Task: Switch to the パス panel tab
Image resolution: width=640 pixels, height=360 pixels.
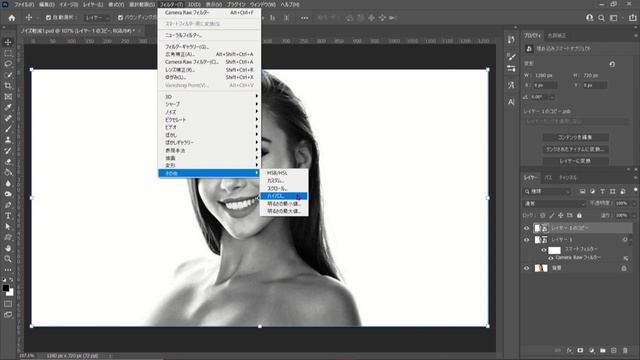Action: [548, 178]
